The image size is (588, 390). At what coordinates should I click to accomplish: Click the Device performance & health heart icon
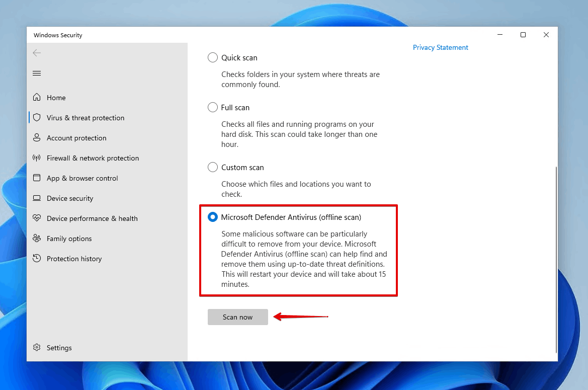pos(37,218)
